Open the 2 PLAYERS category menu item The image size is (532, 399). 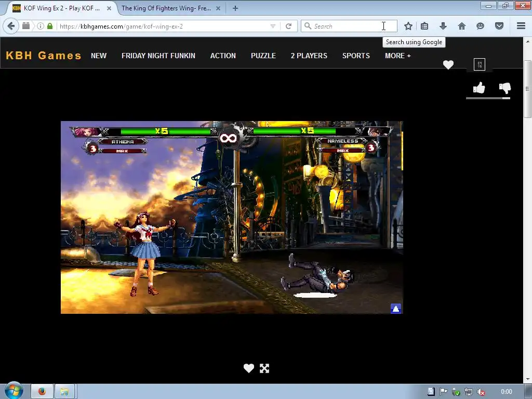[x=309, y=56]
